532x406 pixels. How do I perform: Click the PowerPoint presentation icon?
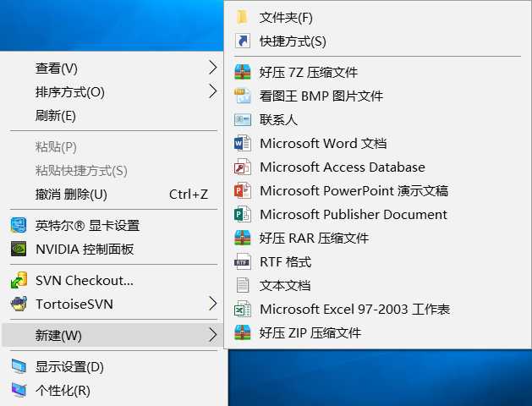point(242,190)
